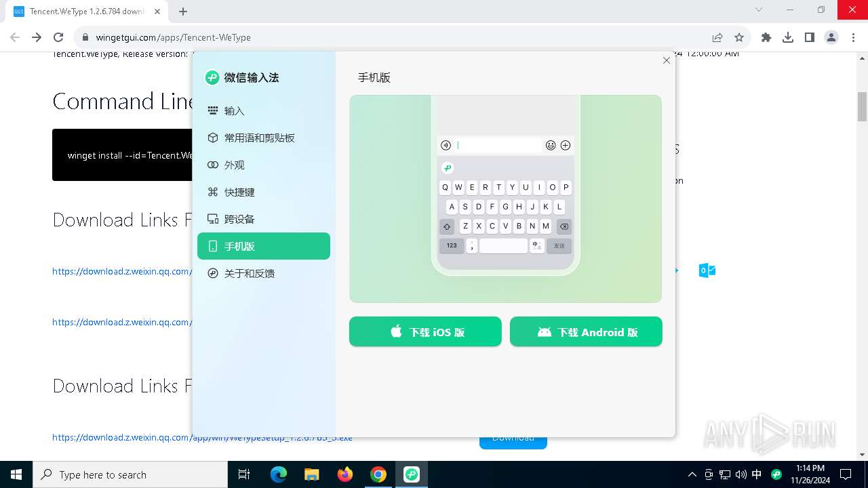
Task: Open Chrome tab search chevron
Action: (x=759, y=9)
